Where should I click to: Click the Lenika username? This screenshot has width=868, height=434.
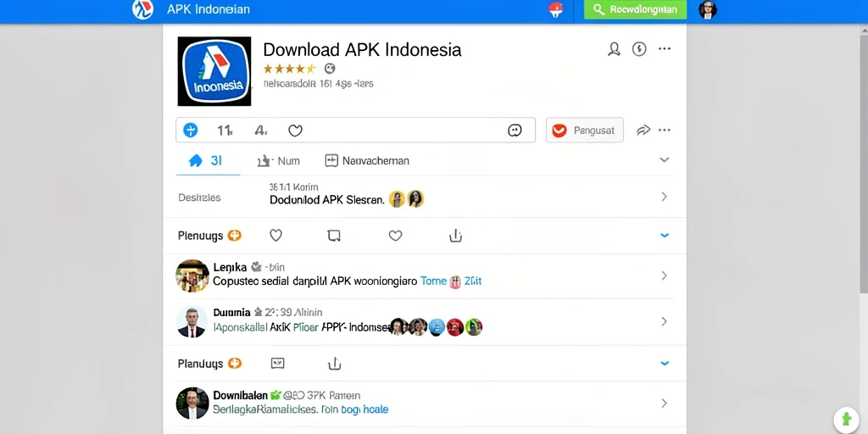click(230, 267)
